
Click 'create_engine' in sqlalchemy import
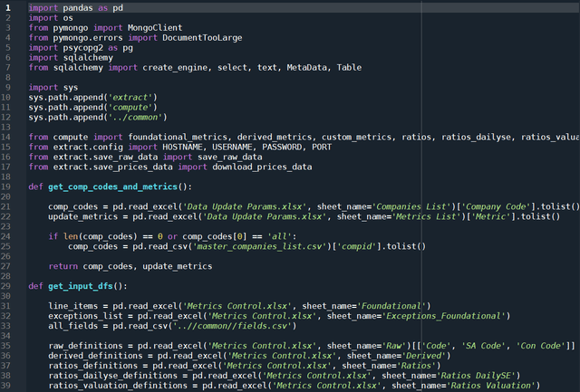[175, 68]
